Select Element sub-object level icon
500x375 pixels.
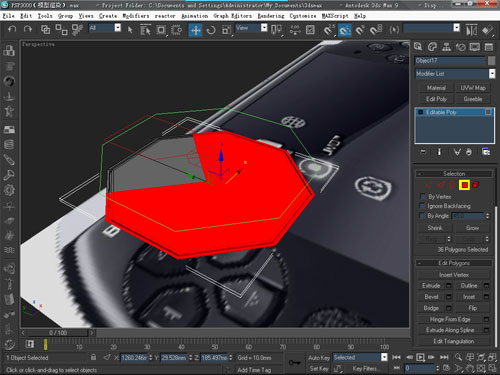pyautogui.click(x=476, y=184)
